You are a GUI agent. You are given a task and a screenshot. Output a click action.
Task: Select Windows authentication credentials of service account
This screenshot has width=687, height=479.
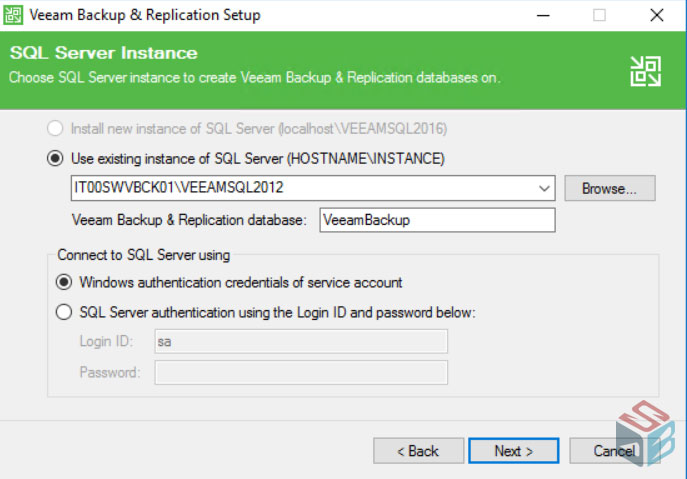click(x=64, y=282)
